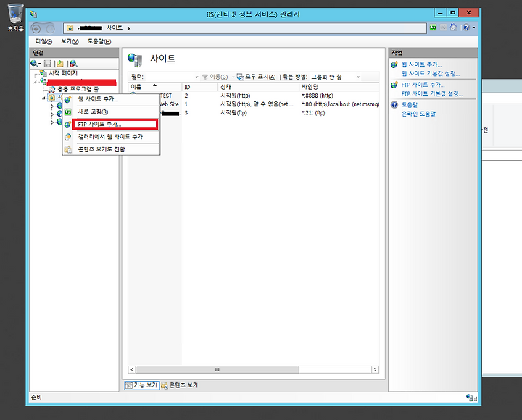Click the *:21: (ftp) binding cell
Screen dimensions: 522x420
point(313,113)
